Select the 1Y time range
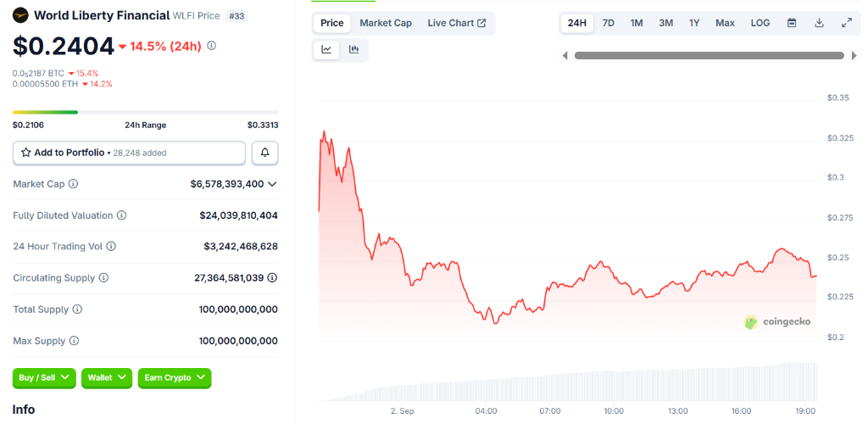Image resolution: width=868 pixels, height=424 pixels. [x=694, y=23]
